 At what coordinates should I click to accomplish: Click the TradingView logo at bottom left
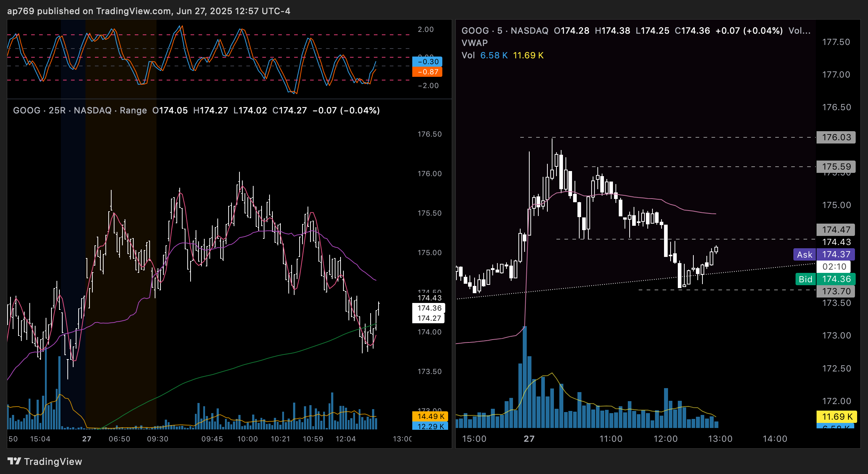coord(45,461)
